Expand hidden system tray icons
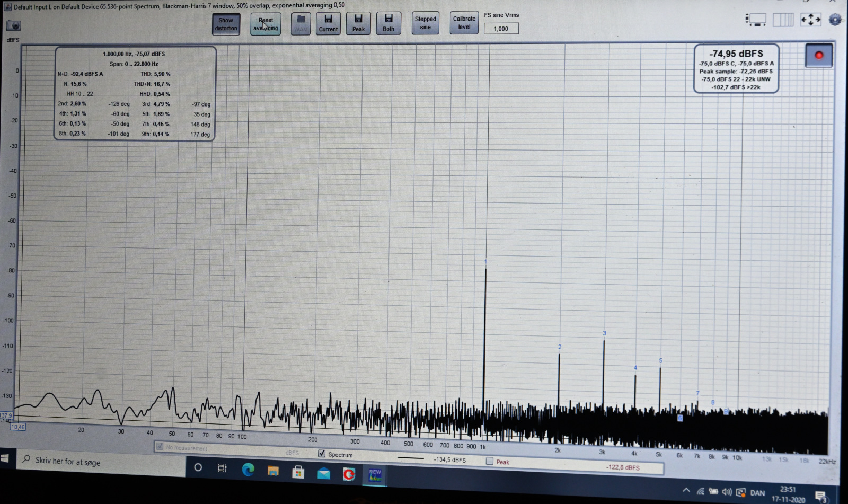 tap(686, 490)
